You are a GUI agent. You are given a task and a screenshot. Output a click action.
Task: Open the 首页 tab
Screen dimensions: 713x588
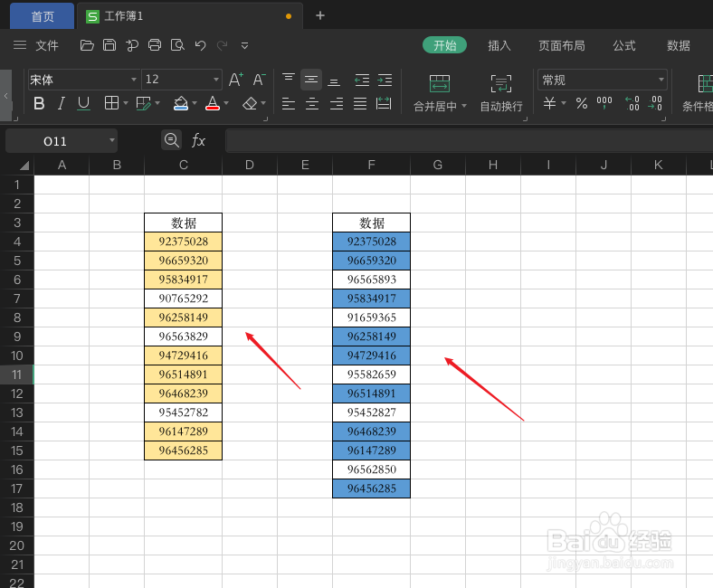pyautogui.click(x=43, y=16)
